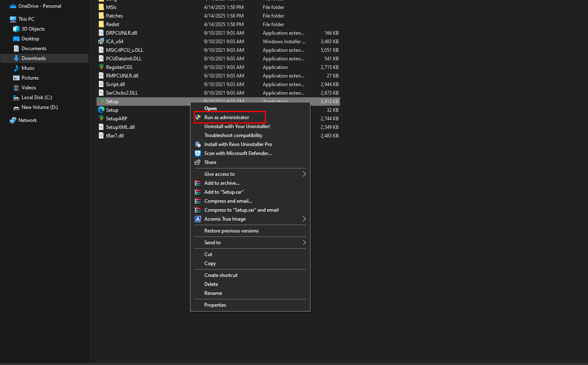Click the RegisterCGS application icon
The image size is (588, 365).
(101, 67)
